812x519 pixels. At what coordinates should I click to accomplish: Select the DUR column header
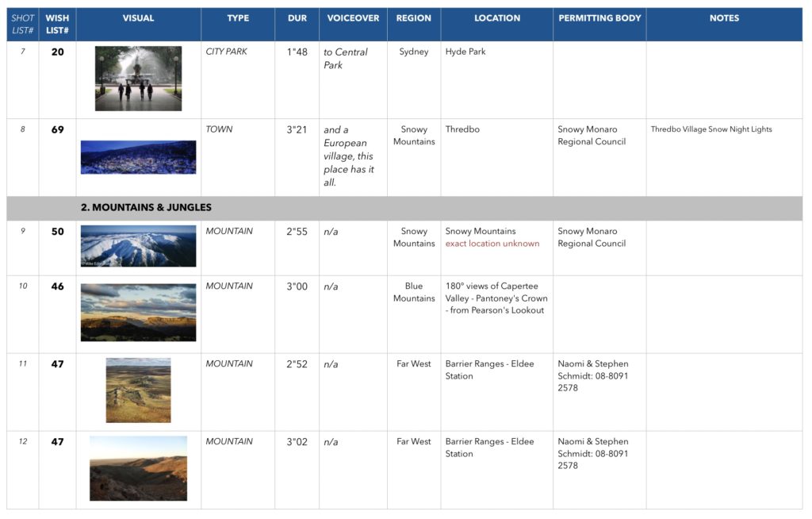(297, 25)
